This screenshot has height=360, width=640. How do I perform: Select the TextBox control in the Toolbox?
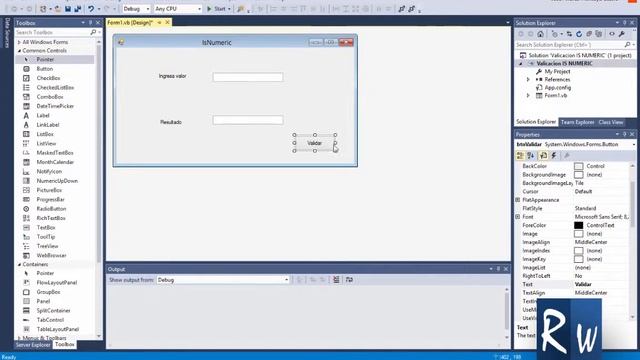pyautogui.click(x=46, y=227)
